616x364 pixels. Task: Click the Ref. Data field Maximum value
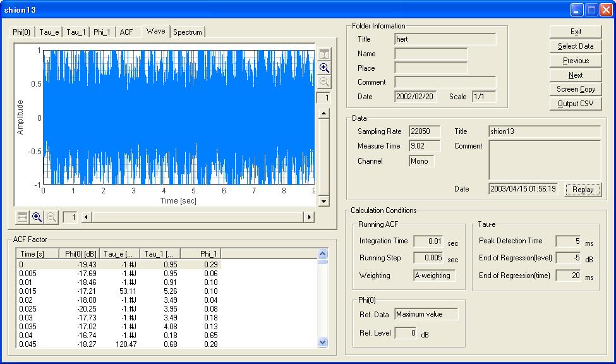point(426,314)
